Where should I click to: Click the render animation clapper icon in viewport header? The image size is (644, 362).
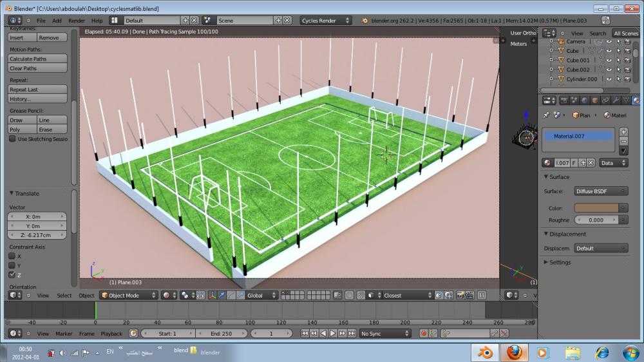[469, 295]
